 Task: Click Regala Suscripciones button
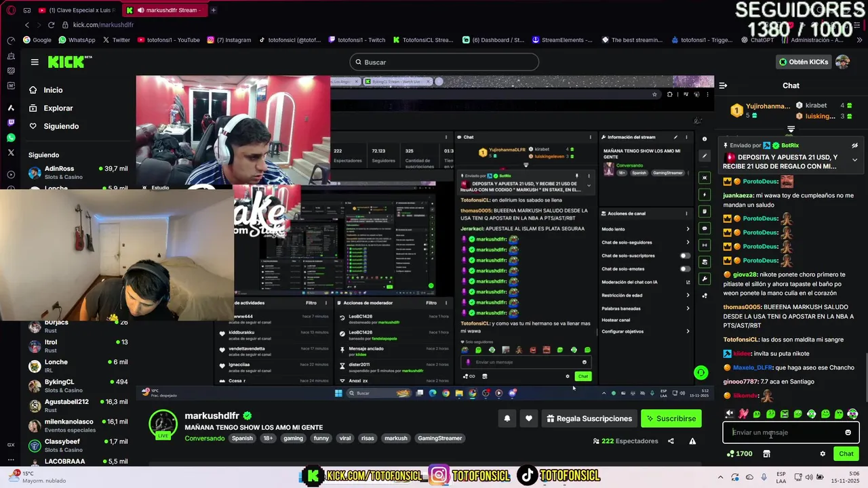(x=589, y=419)
